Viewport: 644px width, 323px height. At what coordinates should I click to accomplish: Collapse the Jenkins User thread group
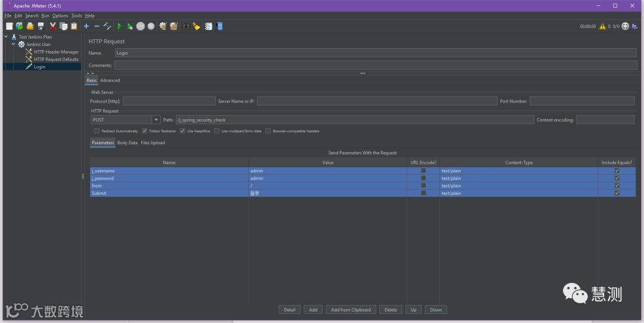pos(13,44)
